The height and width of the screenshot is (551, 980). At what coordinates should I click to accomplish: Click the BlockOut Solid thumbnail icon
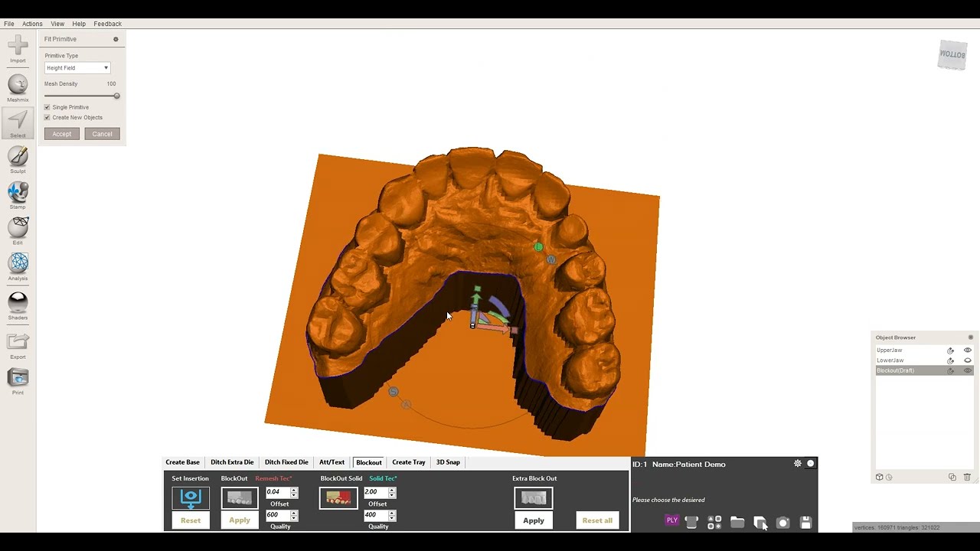pos(338,498)
